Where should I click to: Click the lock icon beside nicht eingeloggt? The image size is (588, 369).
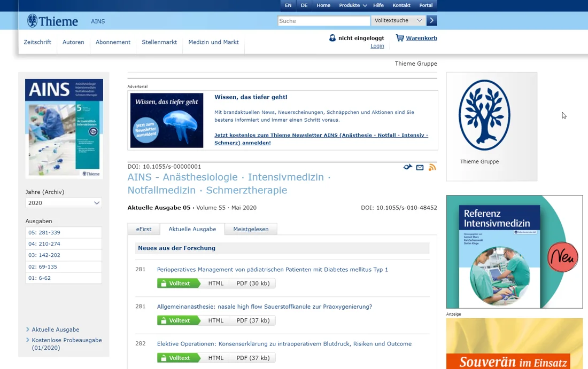coord(332,38)
